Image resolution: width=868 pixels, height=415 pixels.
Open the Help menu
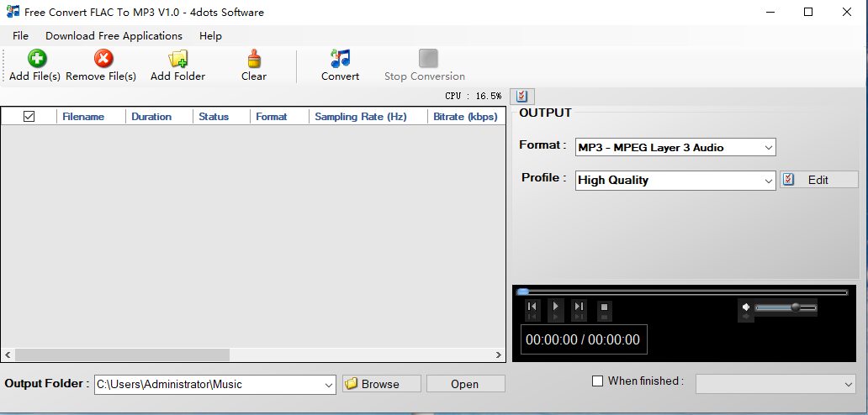210,36
